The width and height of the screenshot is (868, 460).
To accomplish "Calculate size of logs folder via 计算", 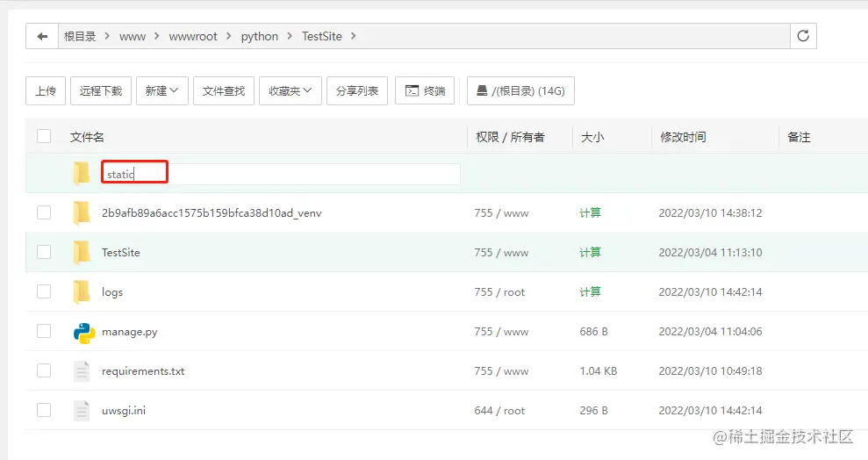I will click(590, 291).
